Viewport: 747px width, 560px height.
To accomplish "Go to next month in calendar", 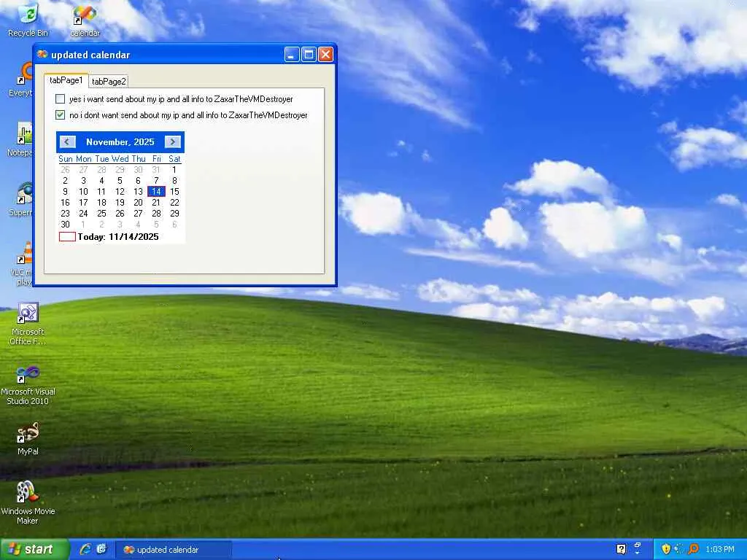I will click(172, 141).
